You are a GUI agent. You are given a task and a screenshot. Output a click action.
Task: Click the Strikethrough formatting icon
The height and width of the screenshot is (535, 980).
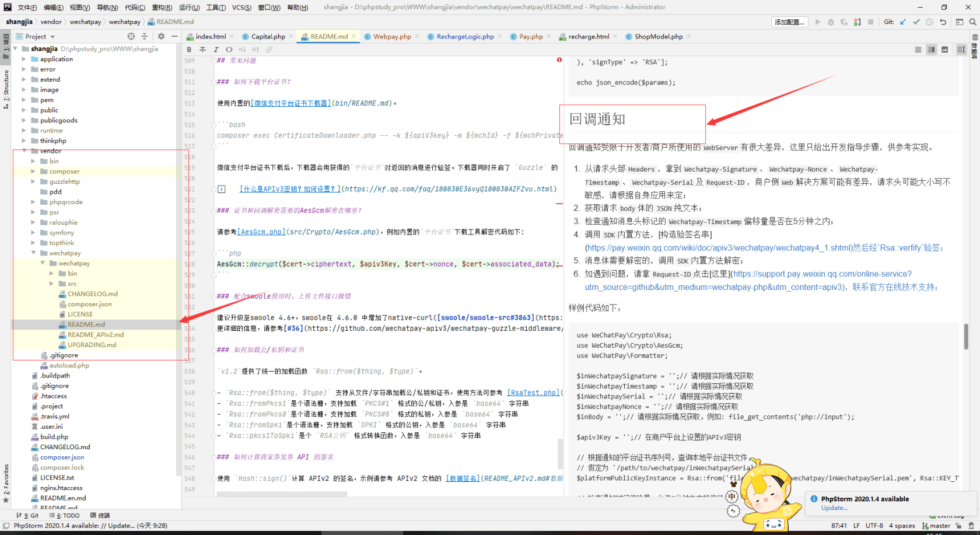[x=202, y=50]
